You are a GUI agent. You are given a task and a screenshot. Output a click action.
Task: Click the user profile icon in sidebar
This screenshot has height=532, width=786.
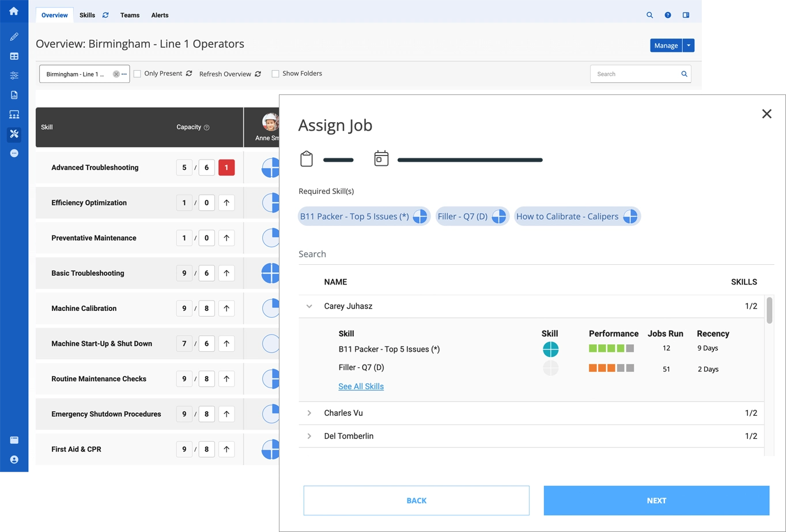14,459
